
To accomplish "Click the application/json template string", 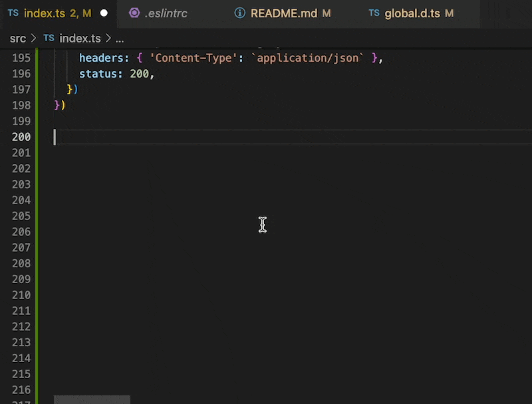I will (x=308, y=58).
